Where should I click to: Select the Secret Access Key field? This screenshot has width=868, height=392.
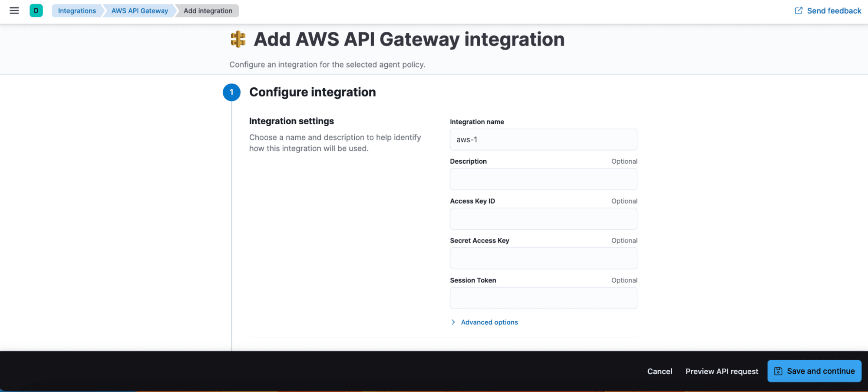pyautogui.click(x=543, y=258)
